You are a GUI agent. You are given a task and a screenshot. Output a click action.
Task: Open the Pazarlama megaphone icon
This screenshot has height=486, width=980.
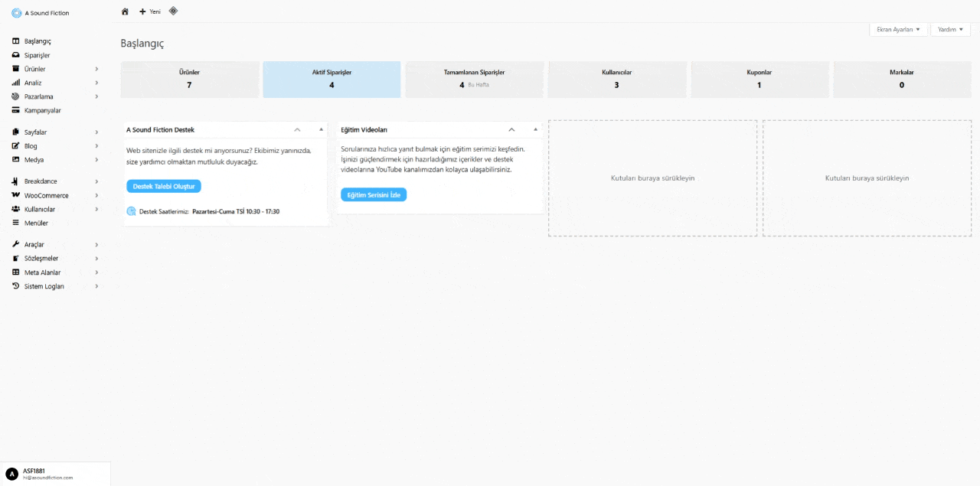14,96
